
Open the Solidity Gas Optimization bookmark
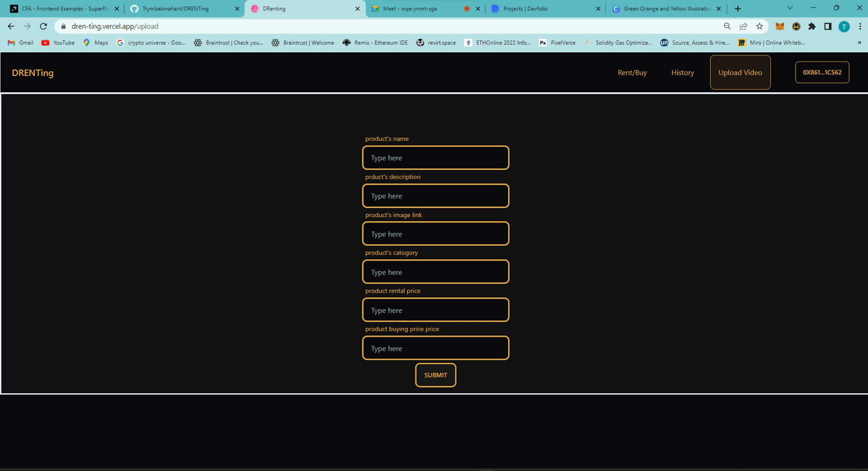click(618, 43)
